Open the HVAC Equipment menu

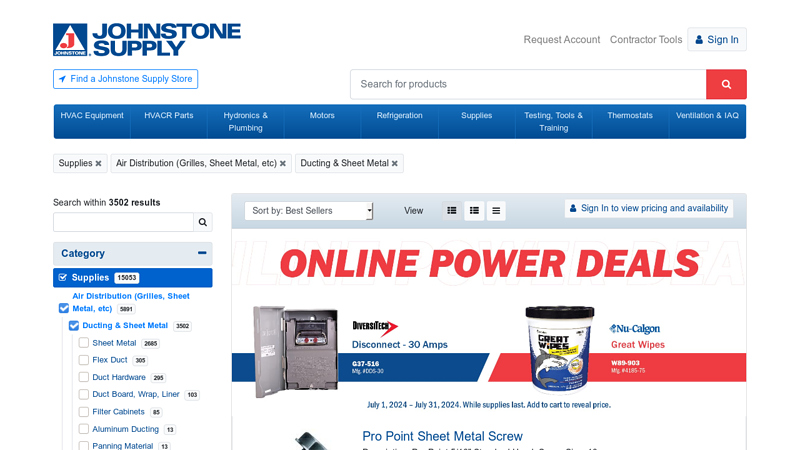coord(92,121)
